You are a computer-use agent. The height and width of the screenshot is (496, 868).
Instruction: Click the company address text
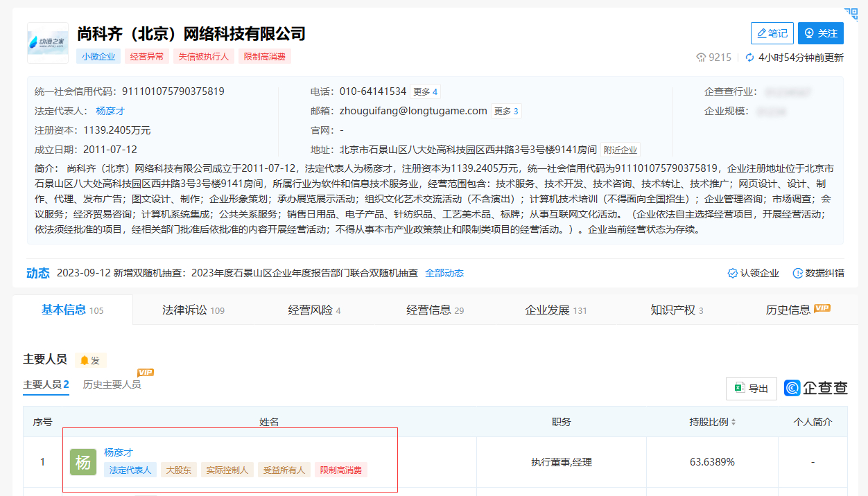click(468, 150)
